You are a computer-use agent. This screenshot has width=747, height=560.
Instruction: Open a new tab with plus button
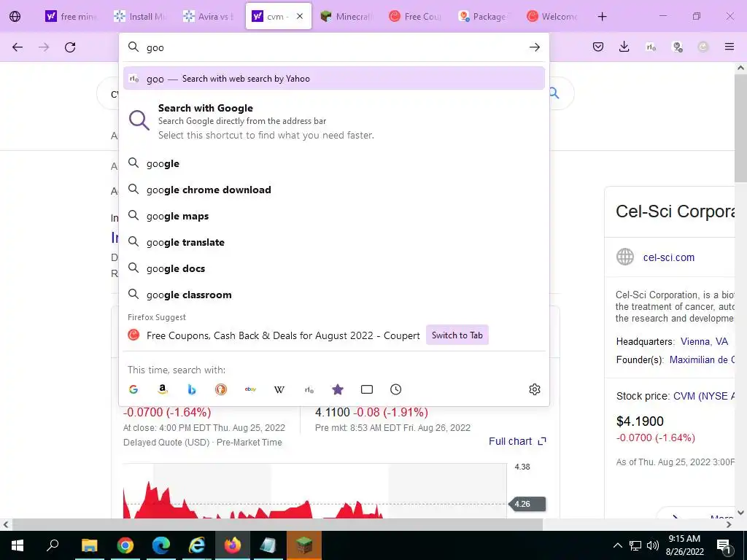click(602, 16)
